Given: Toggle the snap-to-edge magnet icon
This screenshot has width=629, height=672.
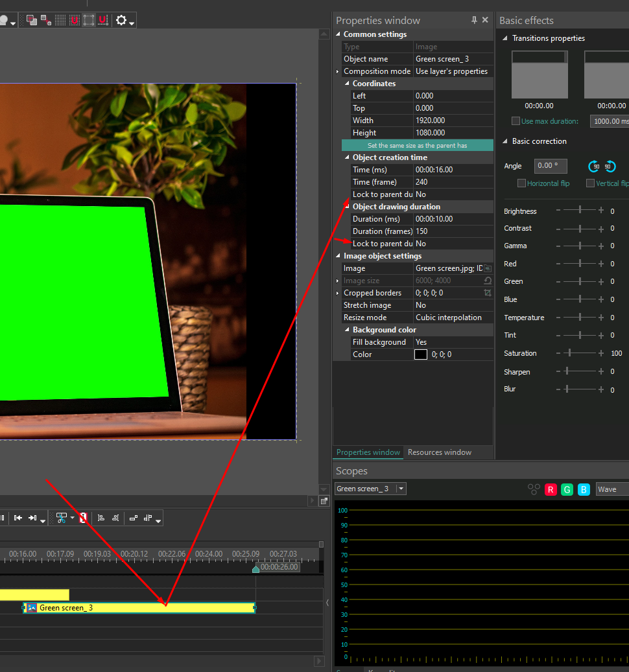Looking at the screenshot, I should tap(103, 20).
